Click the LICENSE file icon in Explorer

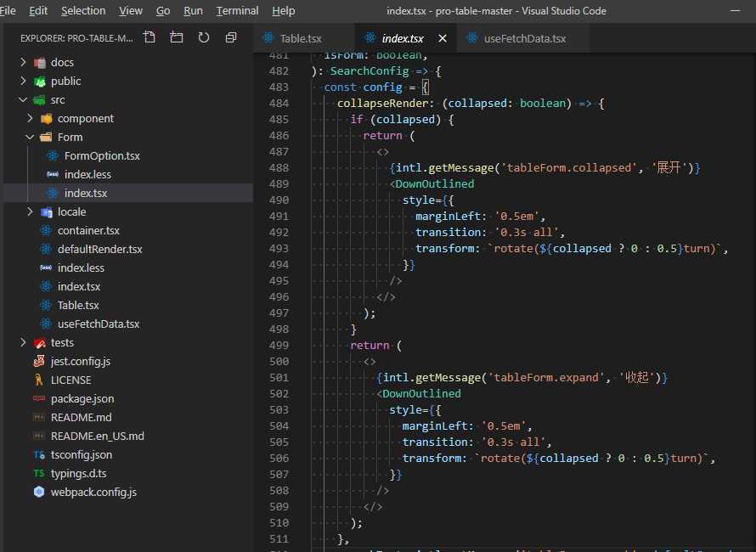click(x=39, y=380)
